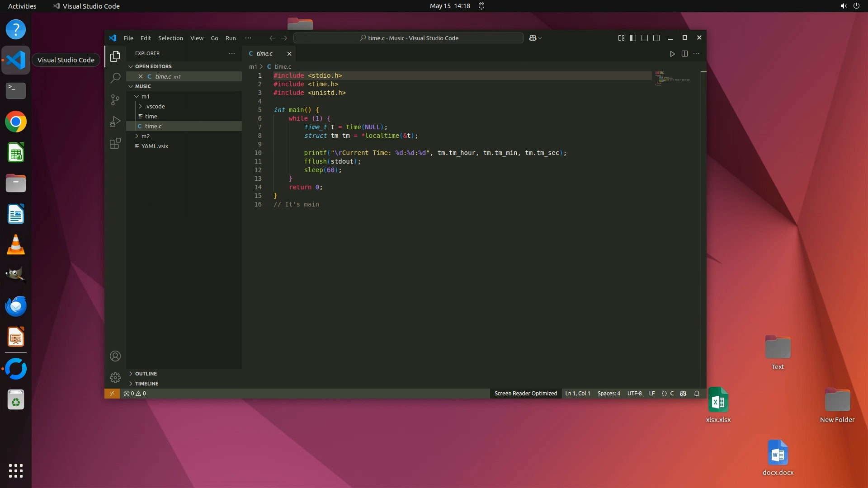Viewport: 868px width, 488px height.
Task: Toggle the Primary Side Bar visibility
Action: click(633, 38)
